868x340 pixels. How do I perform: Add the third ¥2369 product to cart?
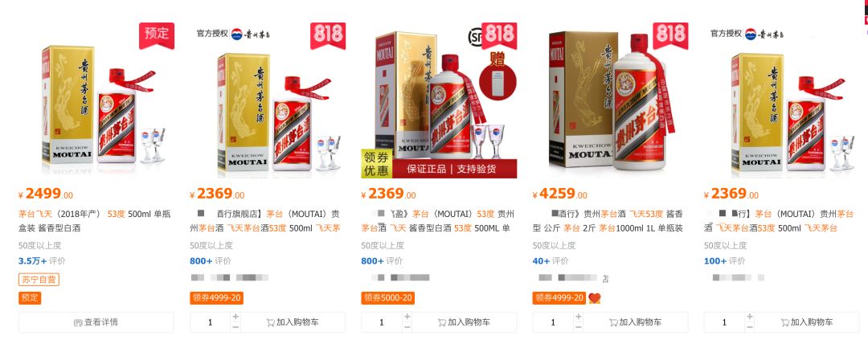click(464, 322)
